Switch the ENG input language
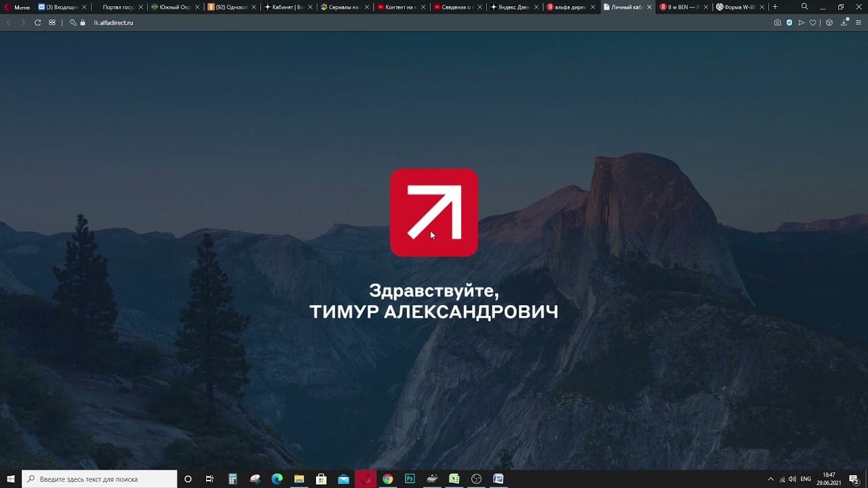Image resolution: width=868 pixels, height=488 pixels. click(806, 479)
